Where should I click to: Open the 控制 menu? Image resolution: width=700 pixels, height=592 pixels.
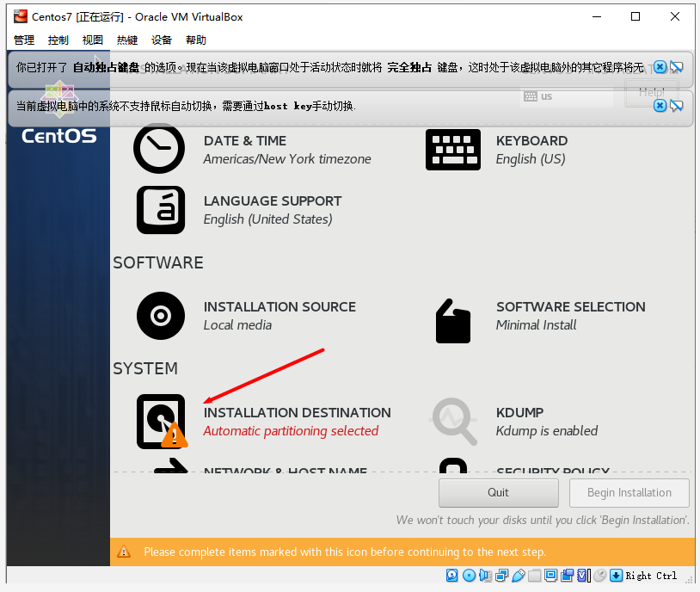point(58,40)
